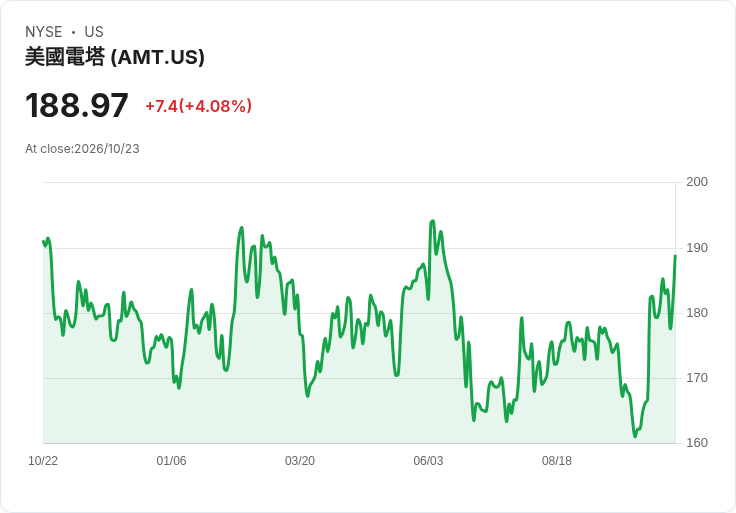Click the chart's highest peak near 06/03

pos(432,221)
